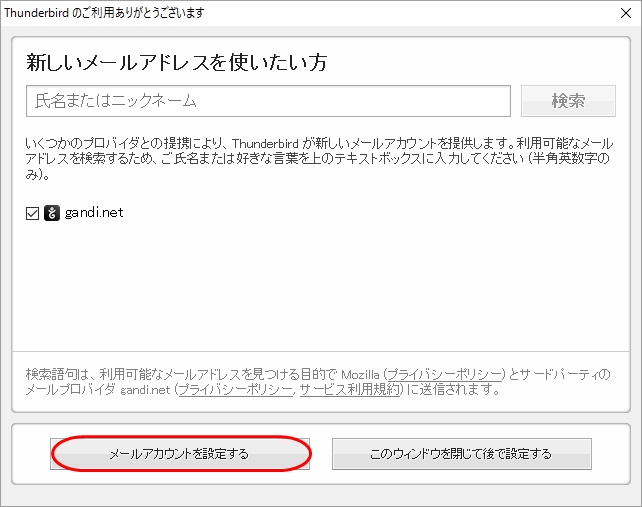The height and width of the screenshot is (507, 642).
Task: Click the gandi.net label beside the checkbox
Action: (x=94, y=213)
